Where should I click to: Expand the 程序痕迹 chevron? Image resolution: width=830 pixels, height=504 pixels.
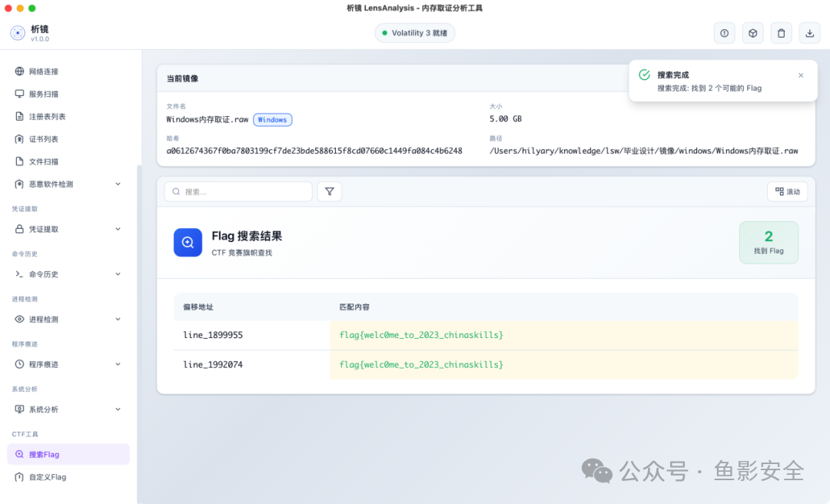[118, 364]
